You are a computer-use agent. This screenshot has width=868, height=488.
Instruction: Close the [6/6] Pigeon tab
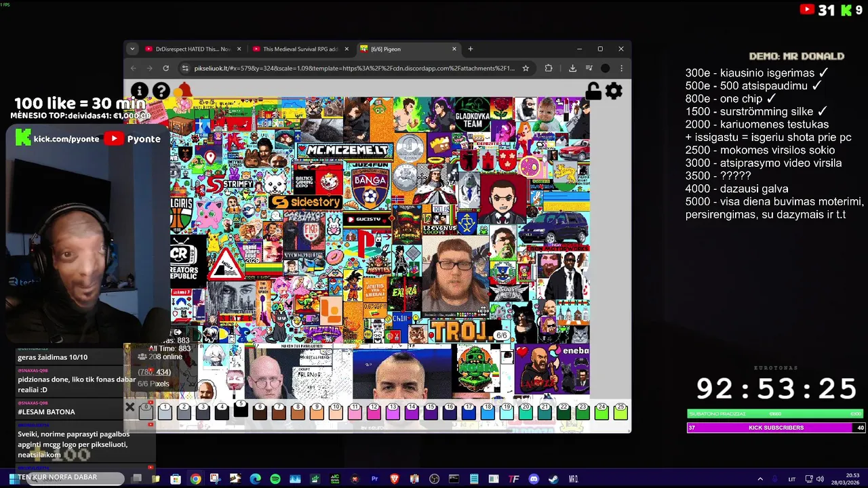[454, 49]
